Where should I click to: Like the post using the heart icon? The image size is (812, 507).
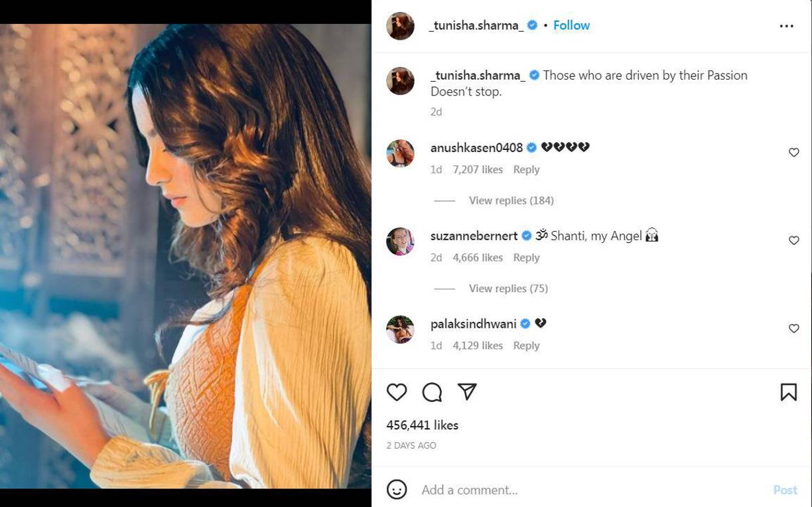396,392
